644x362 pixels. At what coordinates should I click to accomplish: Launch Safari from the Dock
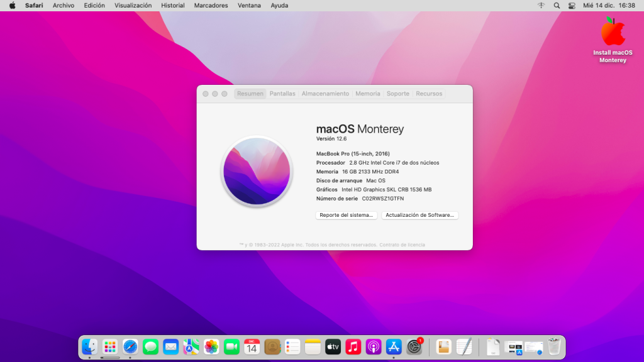click(x=130, y=346)
